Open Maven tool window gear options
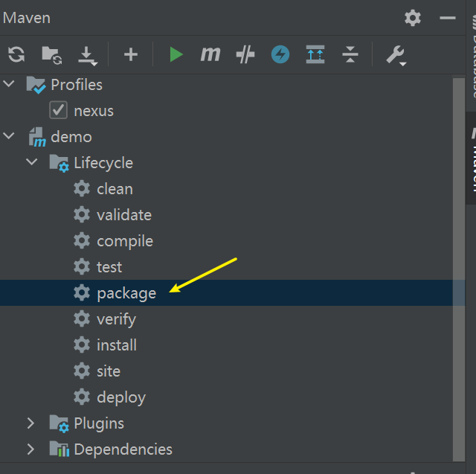Viewport: 476px width, 474px height. coord(413,18)
